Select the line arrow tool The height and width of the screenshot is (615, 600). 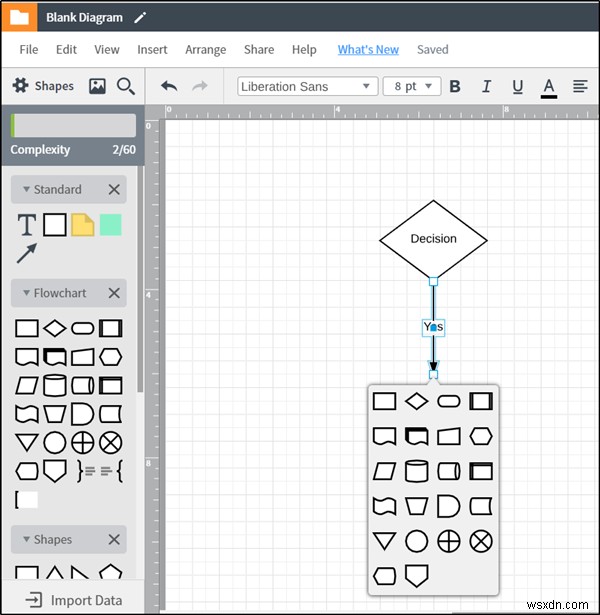coord(27,253)
